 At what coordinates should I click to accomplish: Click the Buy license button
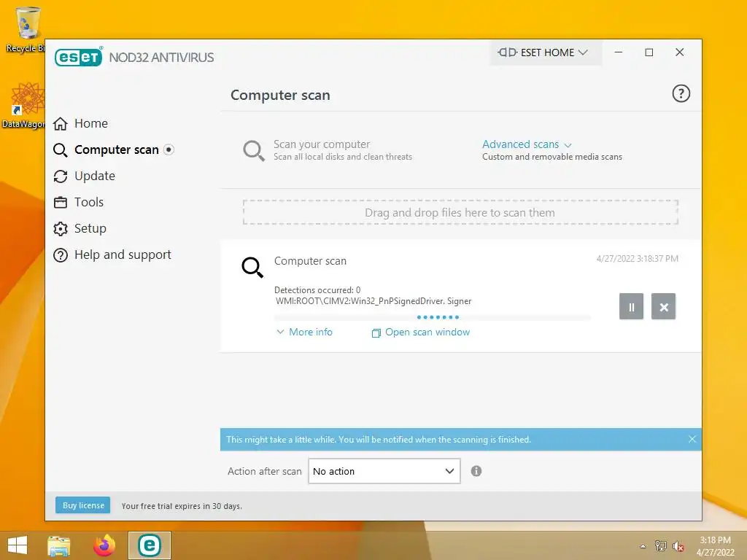click(83, 505)
